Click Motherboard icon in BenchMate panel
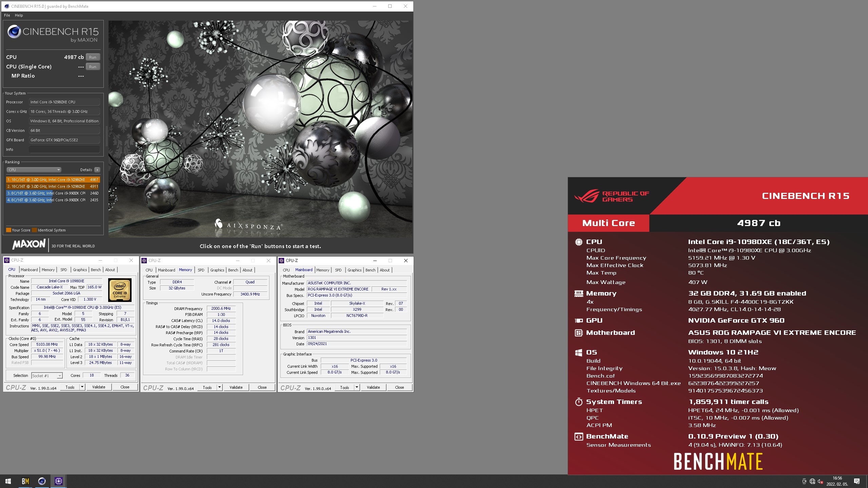 click(x=579, y=333)
